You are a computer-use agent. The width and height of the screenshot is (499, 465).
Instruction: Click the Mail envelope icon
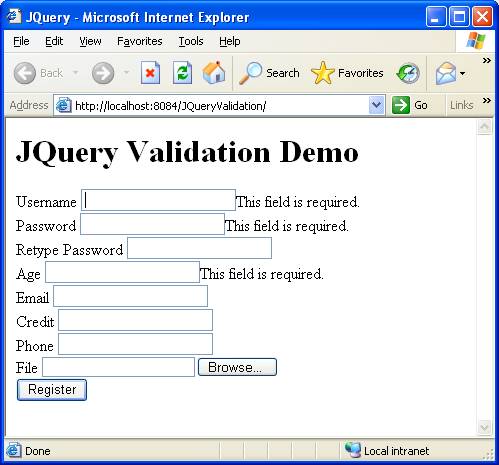446,73
